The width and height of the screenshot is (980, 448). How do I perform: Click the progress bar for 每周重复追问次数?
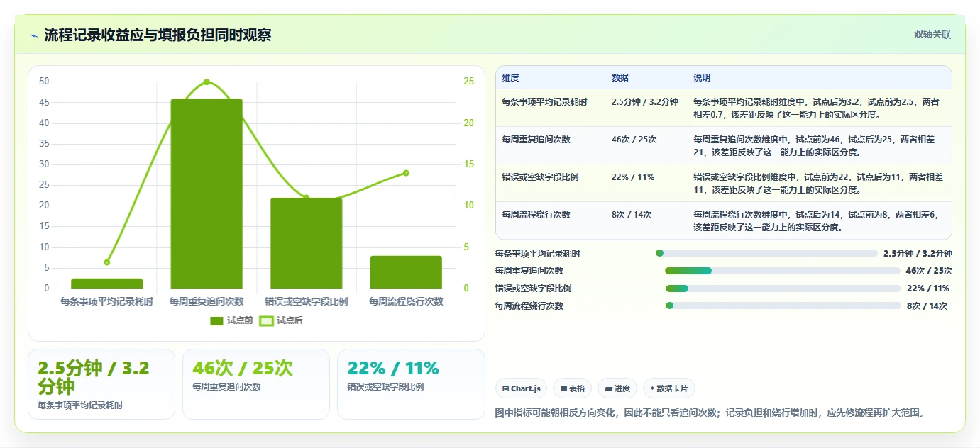783,271
